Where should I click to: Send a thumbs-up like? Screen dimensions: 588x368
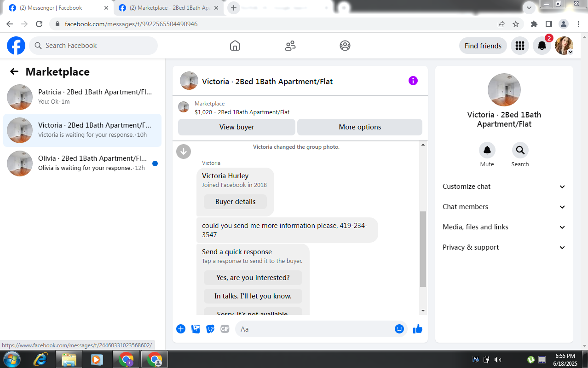point(418,329)
